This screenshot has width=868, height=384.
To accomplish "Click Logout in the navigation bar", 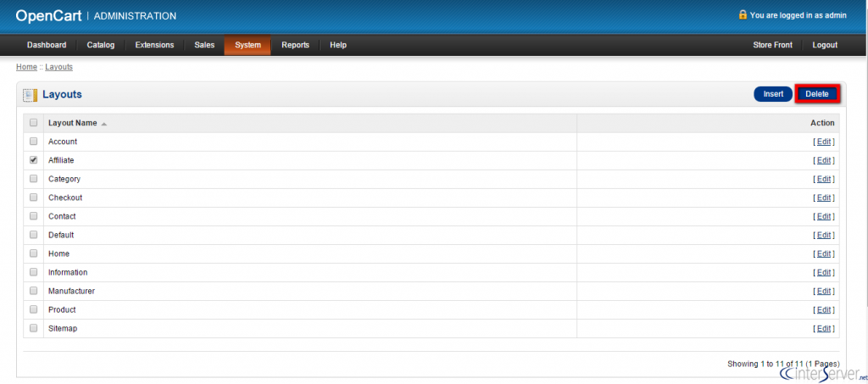I will coord(825,46).
